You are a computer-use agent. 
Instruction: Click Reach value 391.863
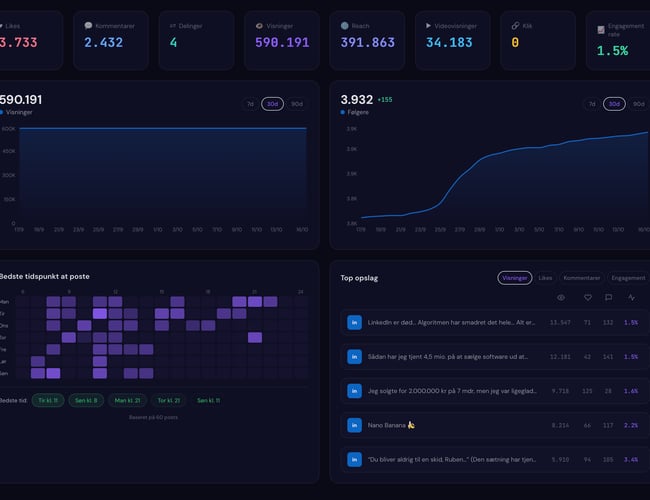[368, 42]
